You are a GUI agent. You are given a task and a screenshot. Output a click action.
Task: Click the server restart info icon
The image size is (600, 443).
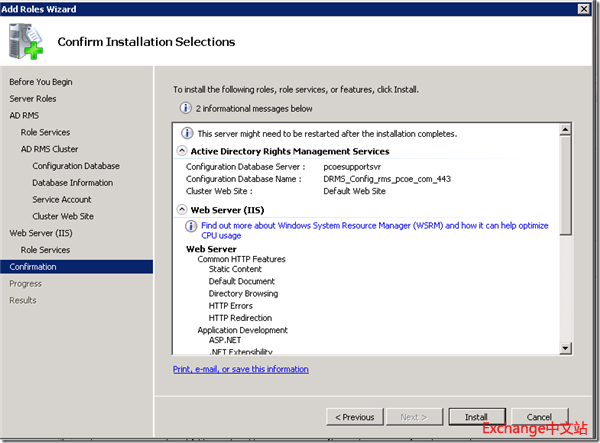click(x=187, y=133)
